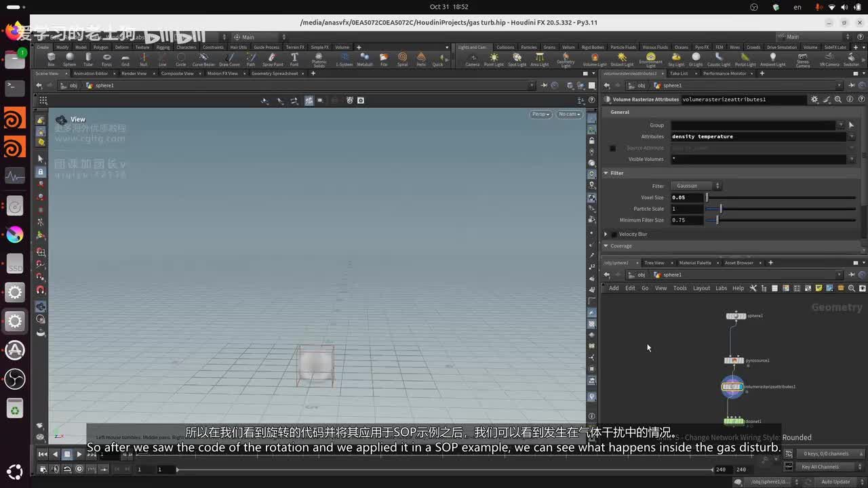Open the Persp viewport menu
Screen dimensions: 868x488
click(541, 114)
